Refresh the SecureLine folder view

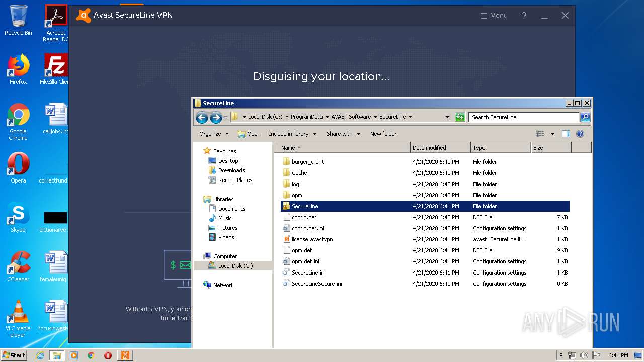coord(460,117)
